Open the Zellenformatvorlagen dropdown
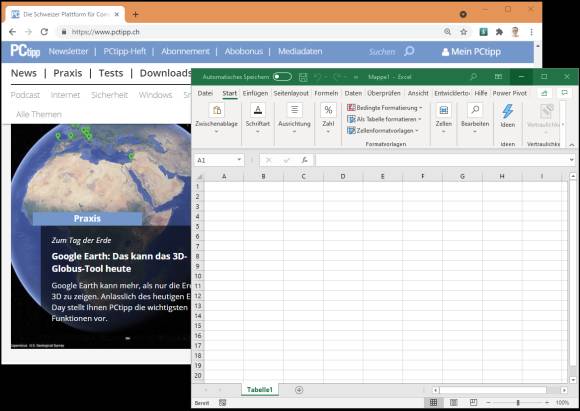 [x=383, y=131]
